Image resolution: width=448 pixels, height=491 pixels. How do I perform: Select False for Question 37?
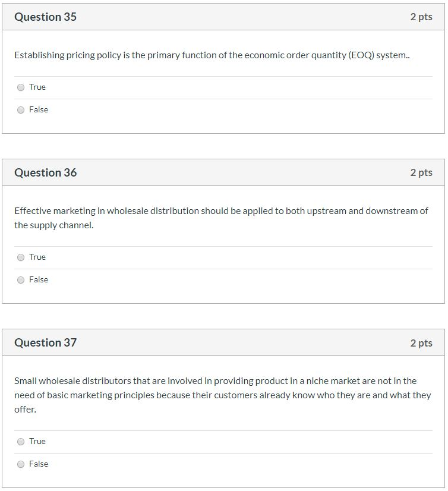tap(21, 464)
